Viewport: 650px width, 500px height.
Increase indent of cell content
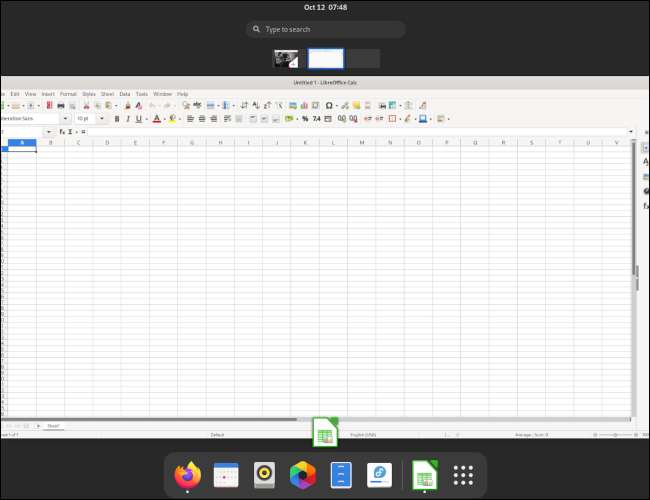[x=368, y=119]
